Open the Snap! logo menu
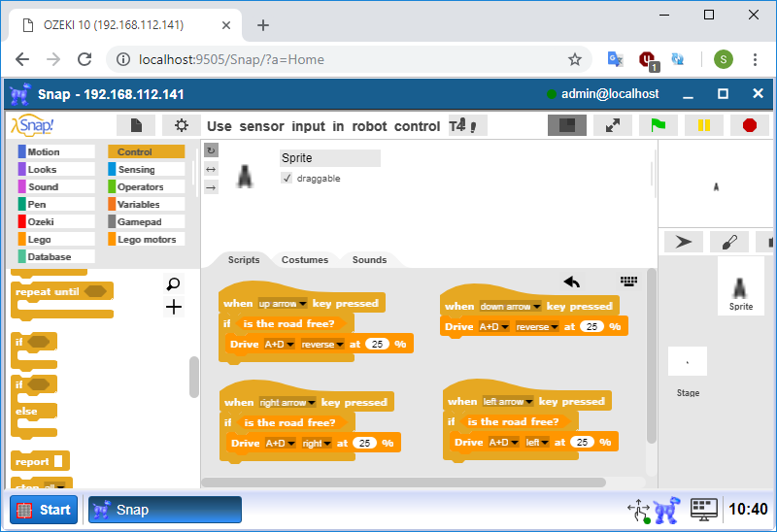 [x=32, y=125]
